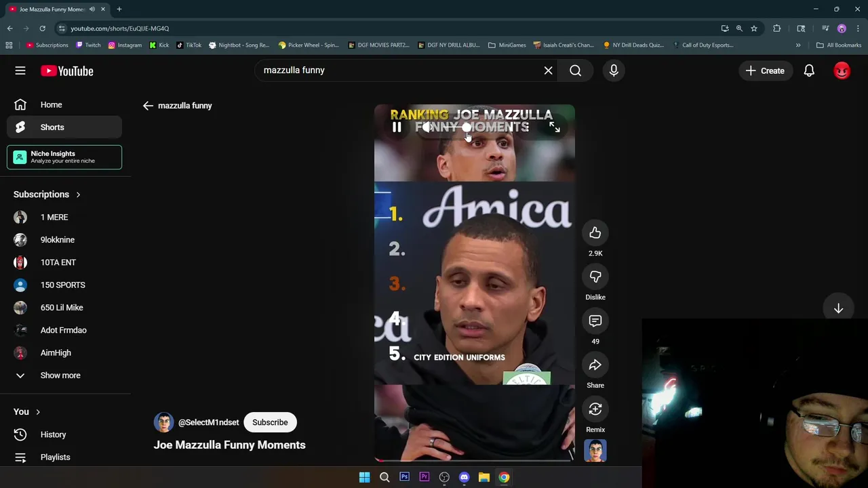Open the MiniGames bookmark folder
Image resolution: width=868 pixels, height=488 pixels.
click(x=507, y=45)
